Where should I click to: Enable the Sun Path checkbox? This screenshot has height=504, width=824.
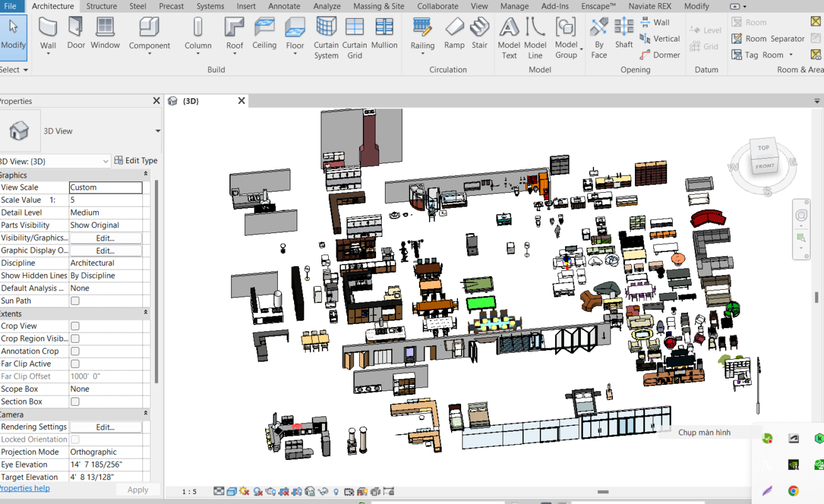tap(75, 301)
